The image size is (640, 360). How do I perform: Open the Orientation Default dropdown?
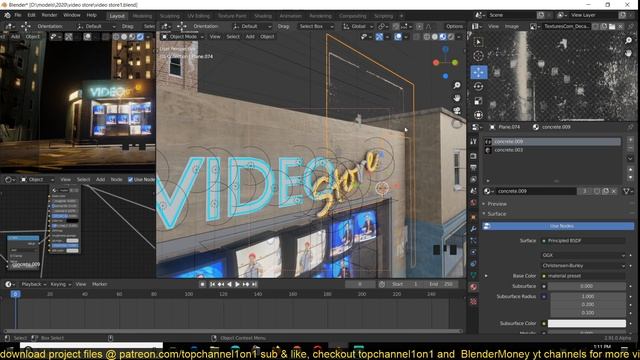pyautogui.click(x=252, y=26)
